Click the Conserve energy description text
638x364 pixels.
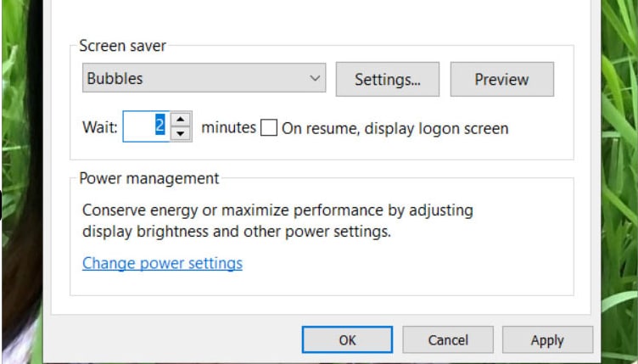pos(277,221)
